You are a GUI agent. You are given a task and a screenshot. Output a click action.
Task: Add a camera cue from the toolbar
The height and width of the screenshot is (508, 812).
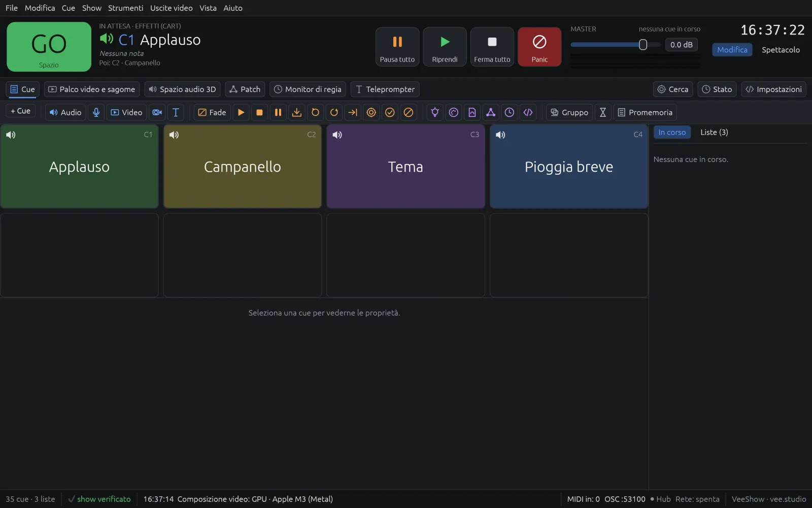click(x=157, y=112)
